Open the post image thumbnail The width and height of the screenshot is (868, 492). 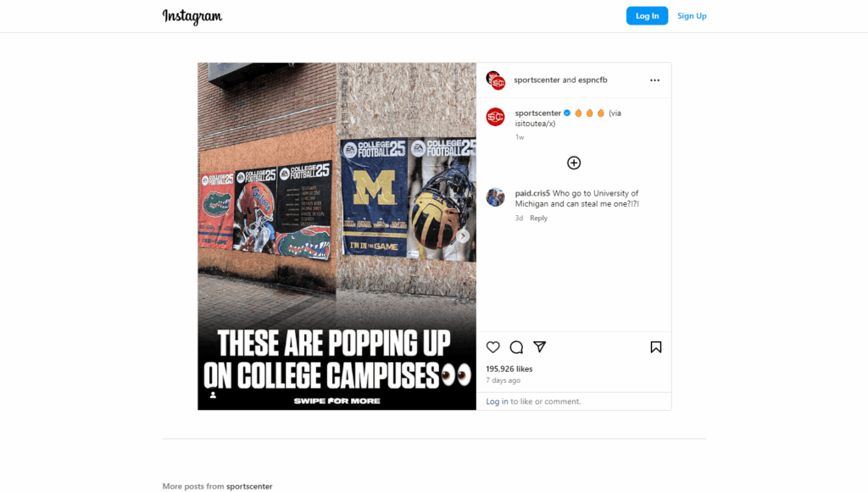[337, 235]
